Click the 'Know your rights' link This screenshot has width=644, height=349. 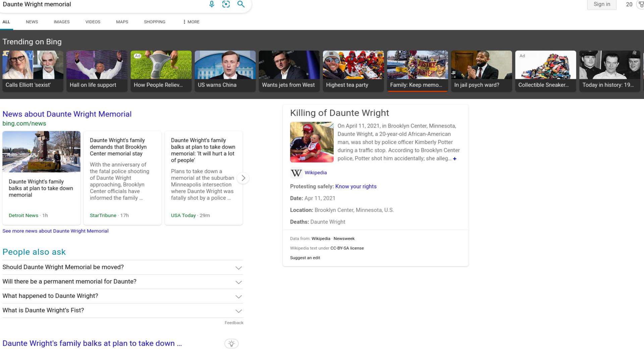click(x=356, y=187)
